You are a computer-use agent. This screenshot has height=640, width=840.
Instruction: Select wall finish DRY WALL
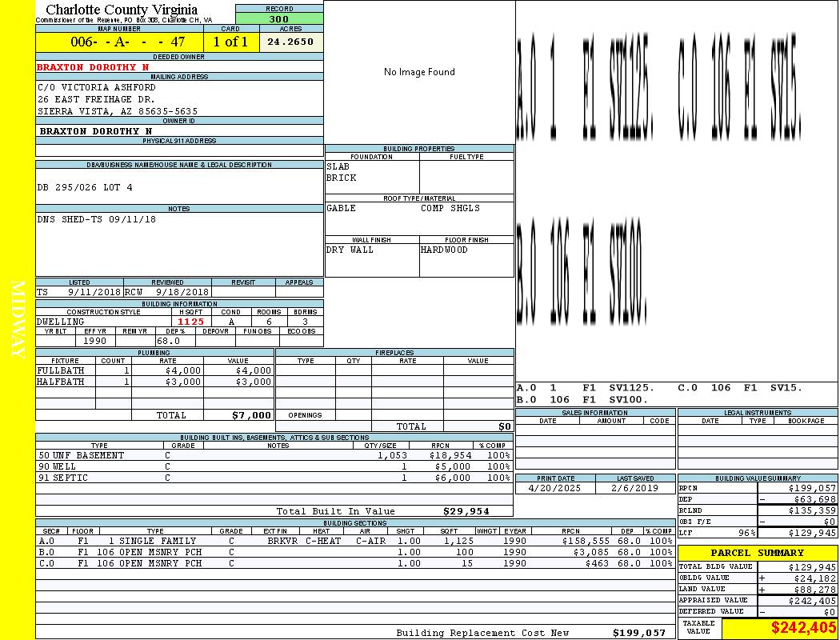350,250
